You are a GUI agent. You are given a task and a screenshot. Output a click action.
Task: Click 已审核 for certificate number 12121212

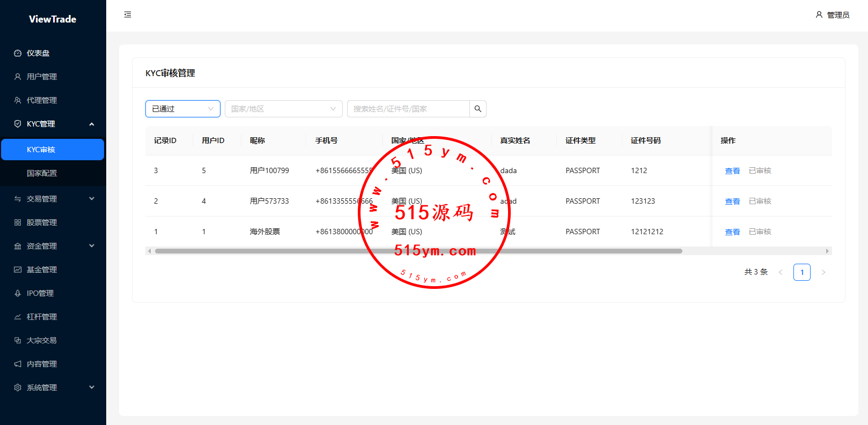pyautogui.click(x=760, y=232)
